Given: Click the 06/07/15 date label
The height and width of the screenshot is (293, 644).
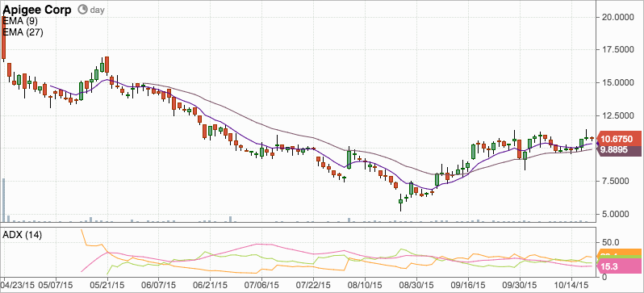Looking at the screenshot, I should pos(159,285).
